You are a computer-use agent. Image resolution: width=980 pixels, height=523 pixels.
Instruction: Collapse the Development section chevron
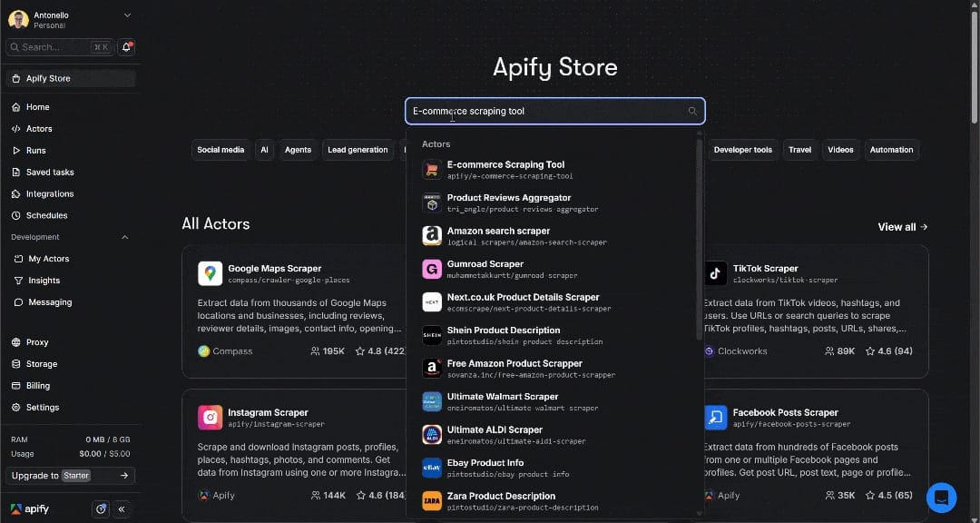(124, 237)
